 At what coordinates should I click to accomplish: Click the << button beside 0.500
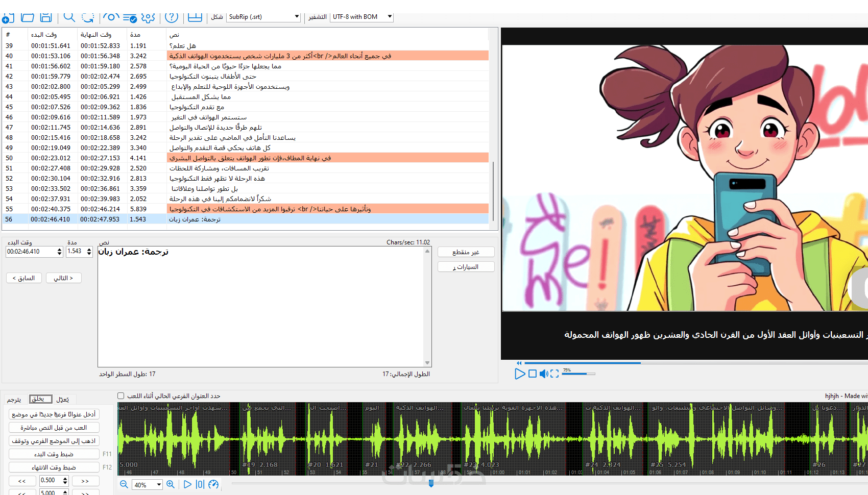[22, 481]
